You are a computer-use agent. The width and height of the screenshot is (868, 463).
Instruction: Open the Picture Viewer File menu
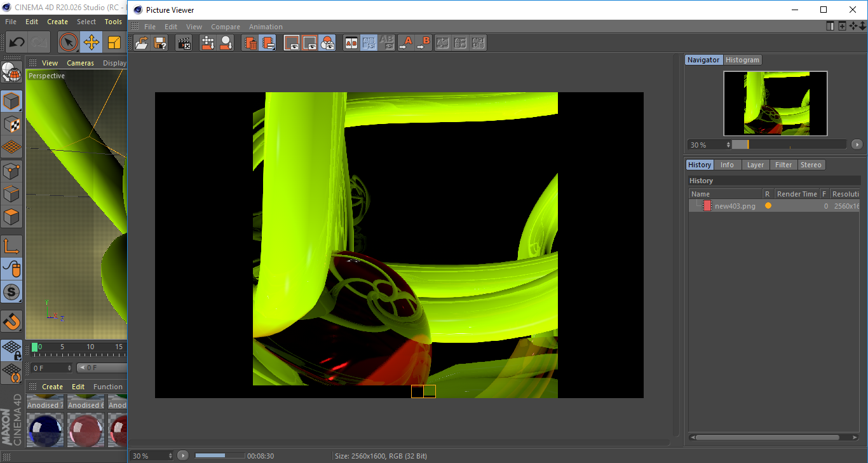[150, 27]
